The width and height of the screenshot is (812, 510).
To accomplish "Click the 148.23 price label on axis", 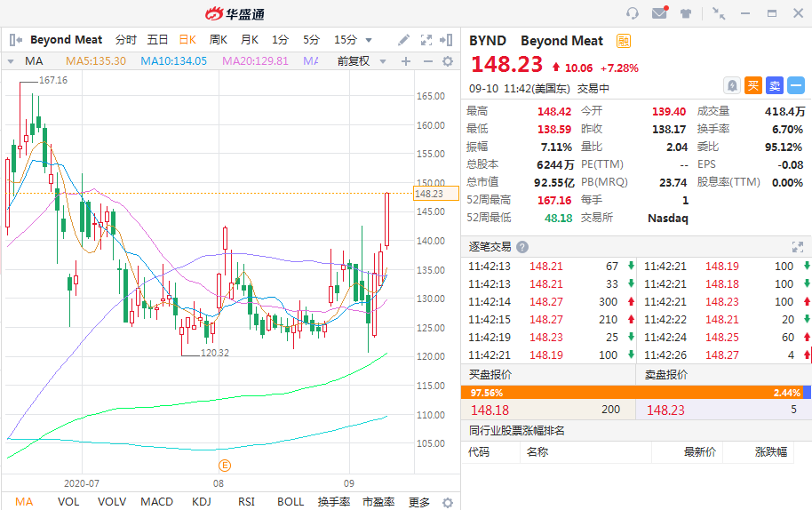I will click(436, 194).
